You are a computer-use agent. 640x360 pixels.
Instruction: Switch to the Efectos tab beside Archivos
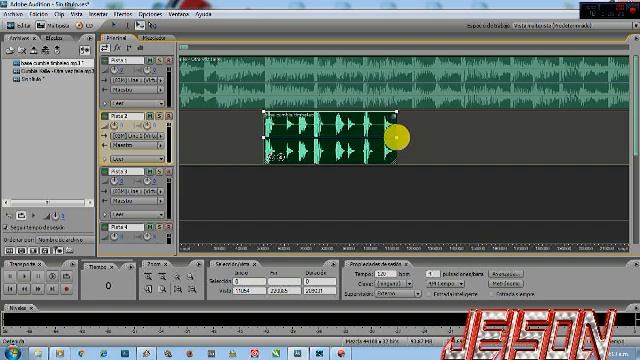[x=54, y=38]
